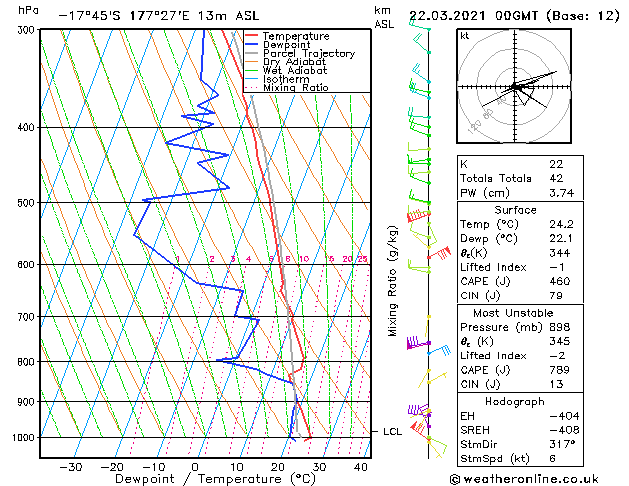Select the EH value -404

click(564, 416)
